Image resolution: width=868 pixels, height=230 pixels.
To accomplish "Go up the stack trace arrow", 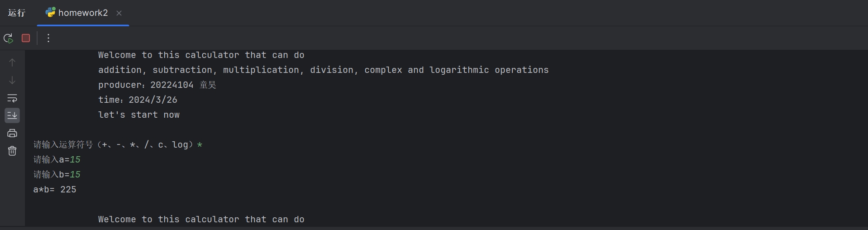I will pyautogui.click(x=12, y=62).
